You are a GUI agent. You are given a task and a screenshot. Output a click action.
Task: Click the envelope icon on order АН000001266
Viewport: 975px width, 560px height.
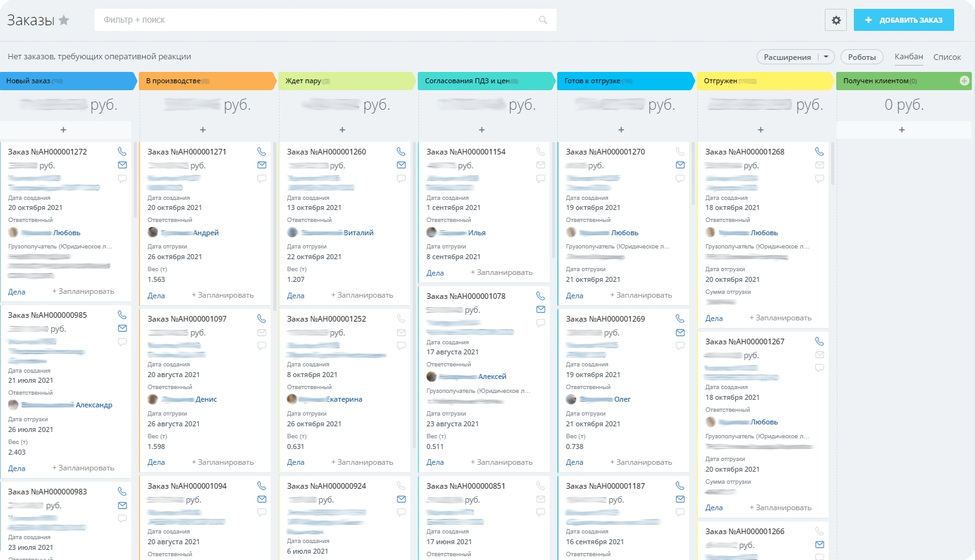coord(820,545)
